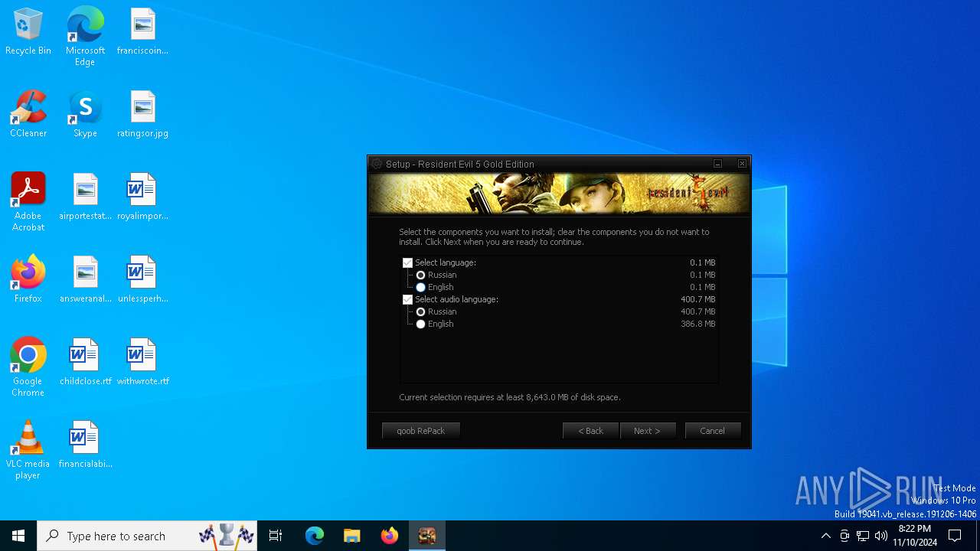Open Microsoft Edge desktop shortcut
980x551 pixels.
(85, 37)
